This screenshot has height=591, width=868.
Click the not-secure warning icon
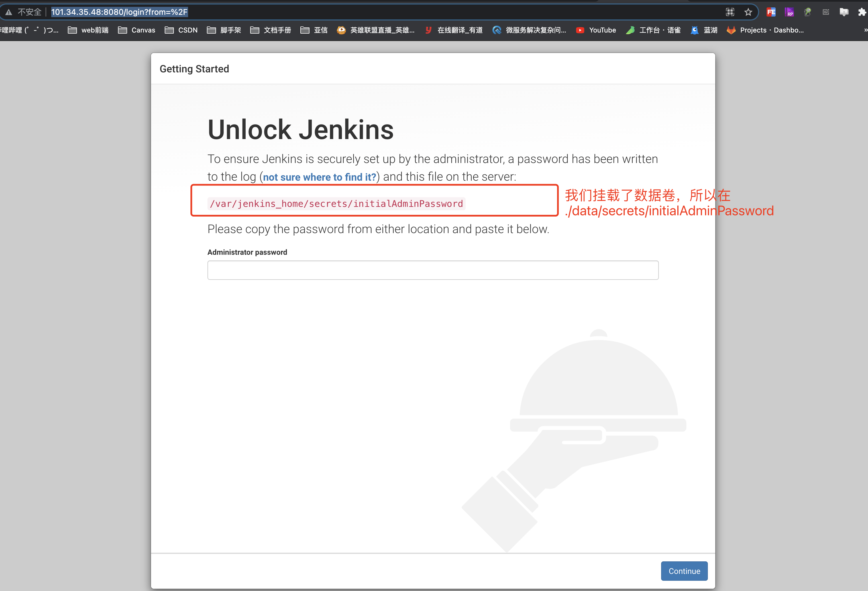click(x=9, y=12)
